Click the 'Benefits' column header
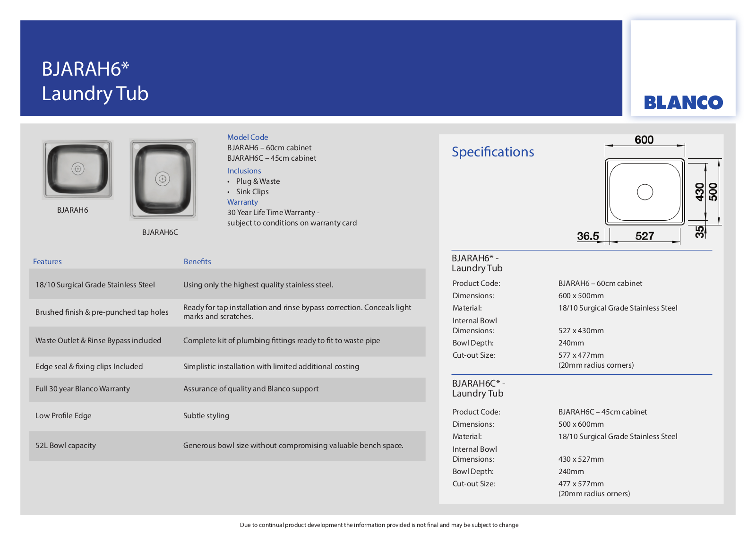Image resolution: width=756 pixels, height=535 pixels. (x=198, y=261)
